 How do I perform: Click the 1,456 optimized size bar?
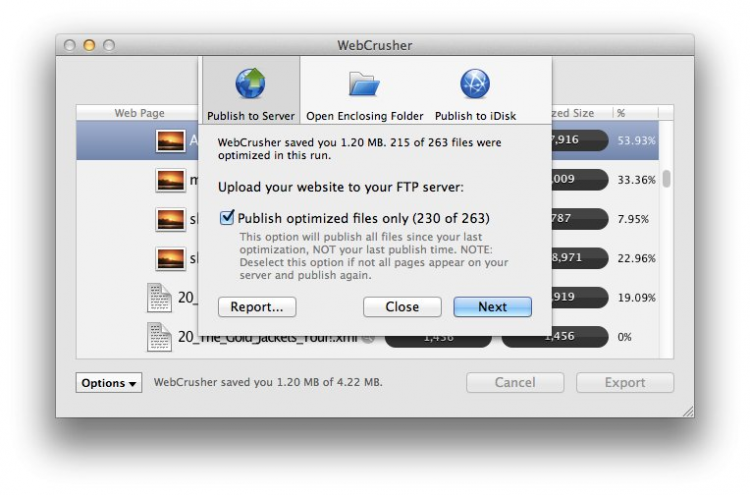(x=555, y=337)
